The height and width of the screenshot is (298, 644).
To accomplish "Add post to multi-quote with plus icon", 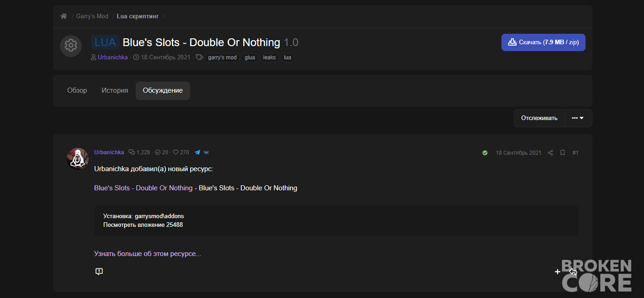I will click(558, 272).
